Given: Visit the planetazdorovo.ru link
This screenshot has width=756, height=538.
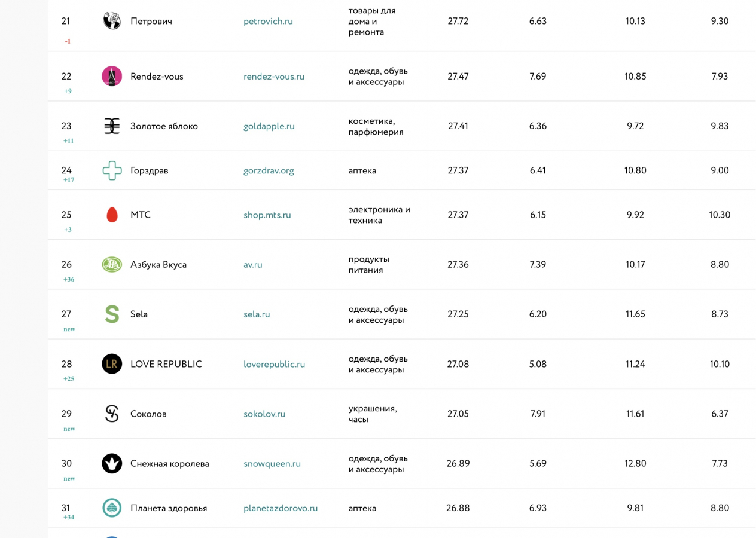Looking at the screenshot, I should coord(281,508).
